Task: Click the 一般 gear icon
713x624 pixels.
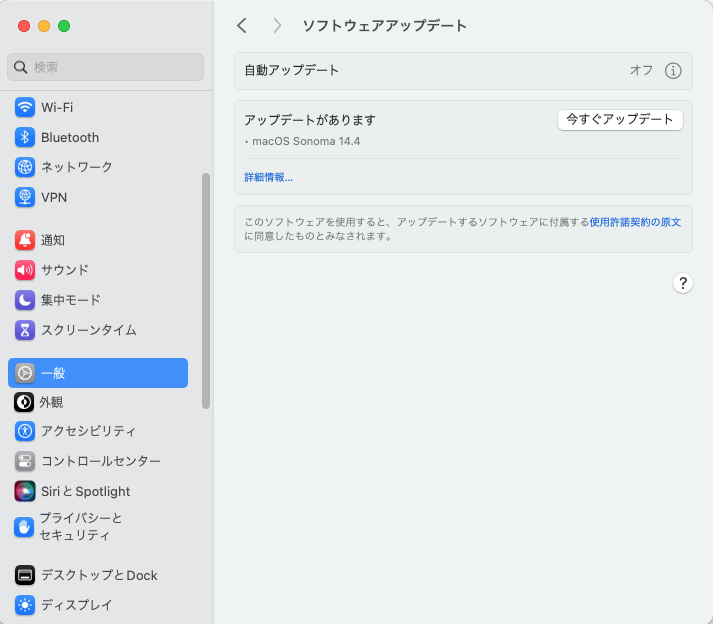Action: pos(25,373)
